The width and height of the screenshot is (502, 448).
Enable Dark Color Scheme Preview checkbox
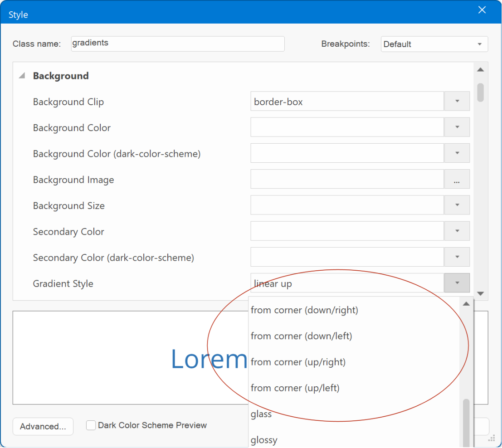tap(91, 425)
